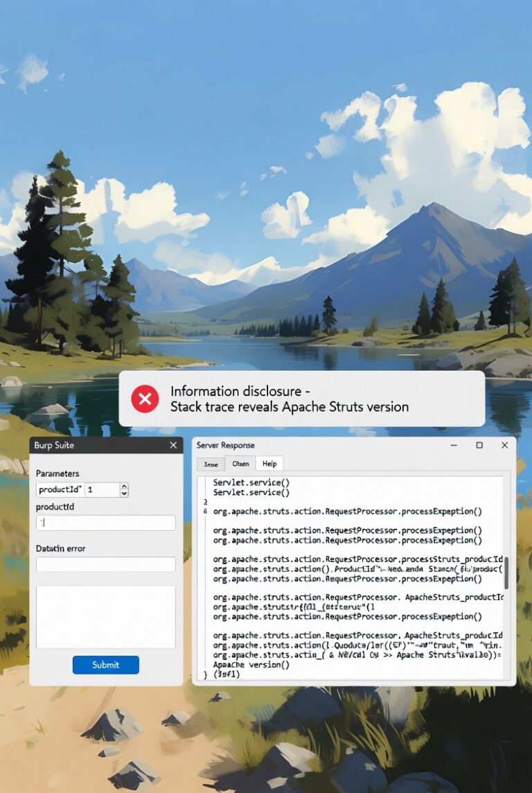Focus the productId text input below its label
The width and height of the screenshot is (532, 793).
[x=105, y=523]
